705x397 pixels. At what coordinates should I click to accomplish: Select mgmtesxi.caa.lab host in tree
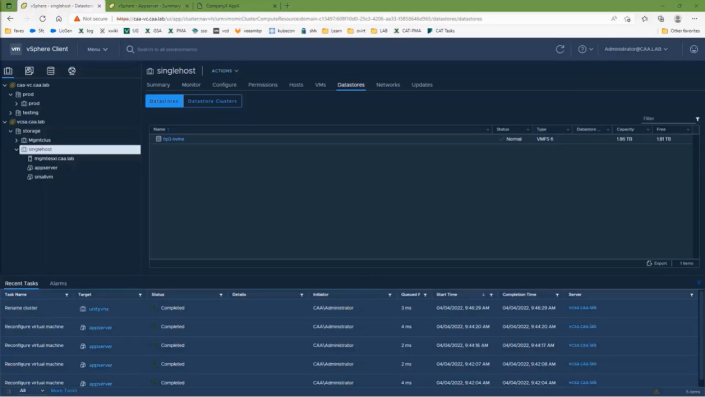point(54,159)
